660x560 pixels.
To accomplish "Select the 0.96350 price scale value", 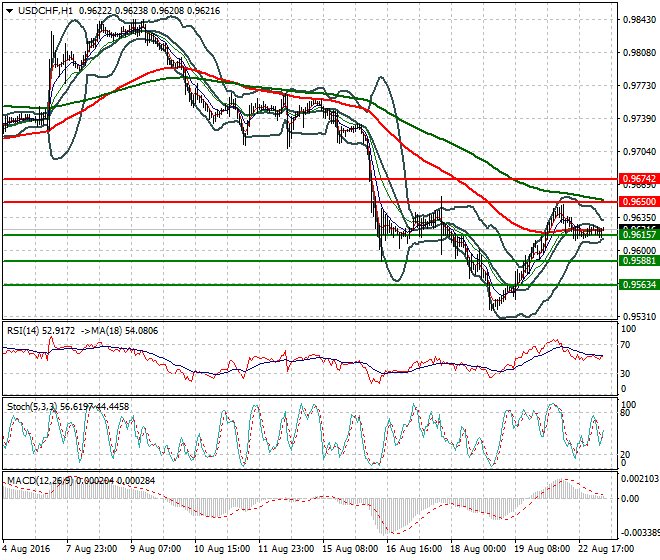I will [639, 218].
